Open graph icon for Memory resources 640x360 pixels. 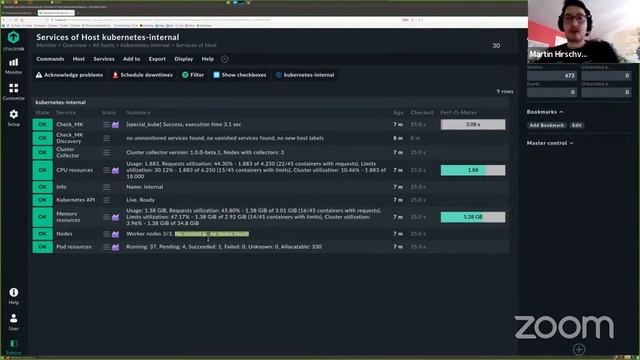pos(116,217)
